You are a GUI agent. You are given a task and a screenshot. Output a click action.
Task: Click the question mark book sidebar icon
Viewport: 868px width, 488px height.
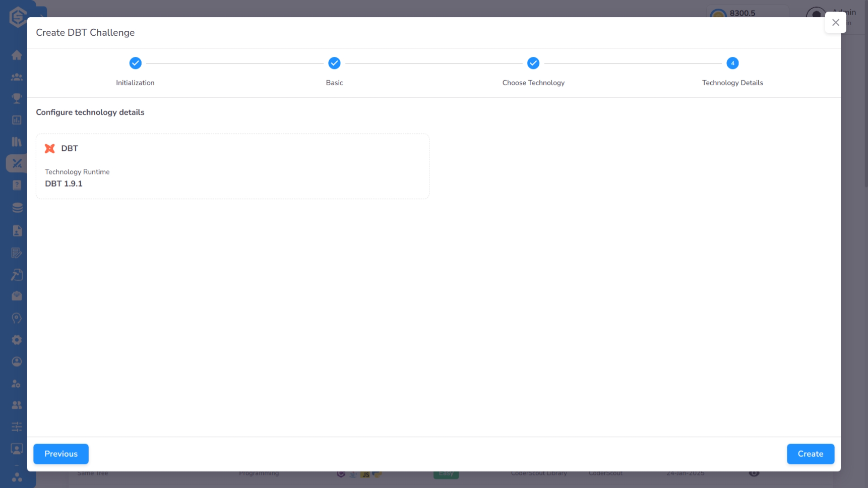[x=17, y=185]
